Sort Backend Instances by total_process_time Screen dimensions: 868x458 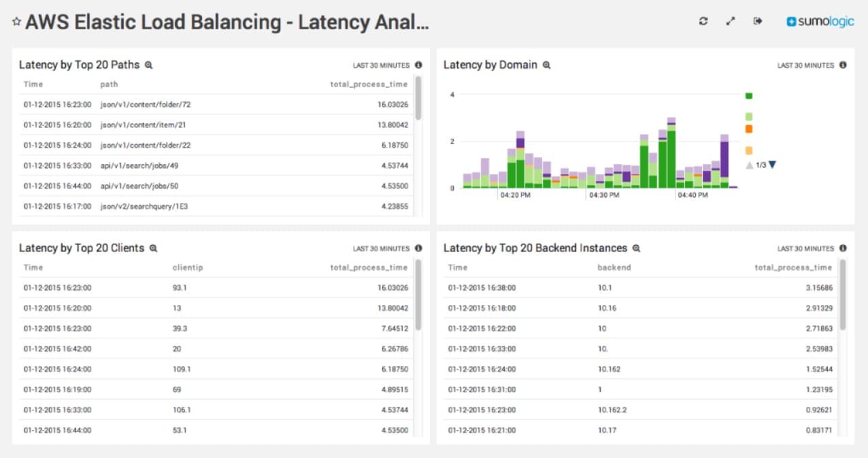793,267
